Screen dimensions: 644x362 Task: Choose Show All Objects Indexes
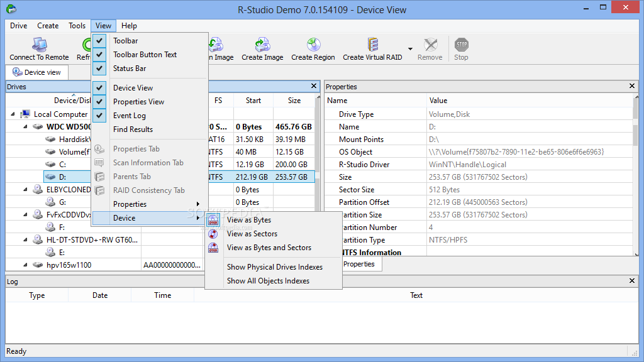coord(274,281)
